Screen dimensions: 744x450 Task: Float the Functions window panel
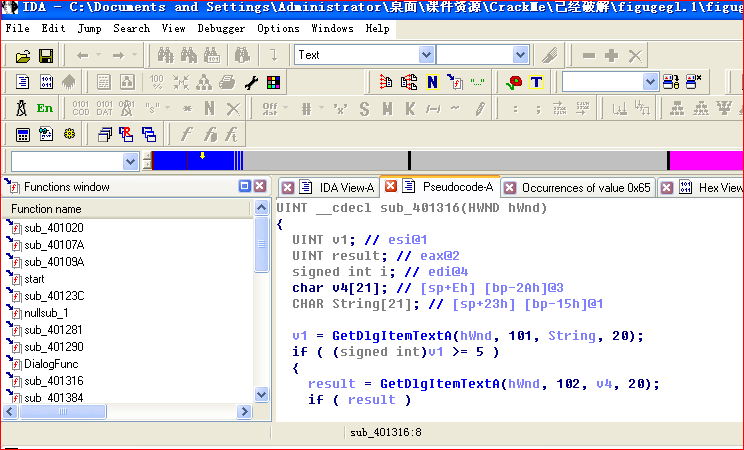[244, 186]
